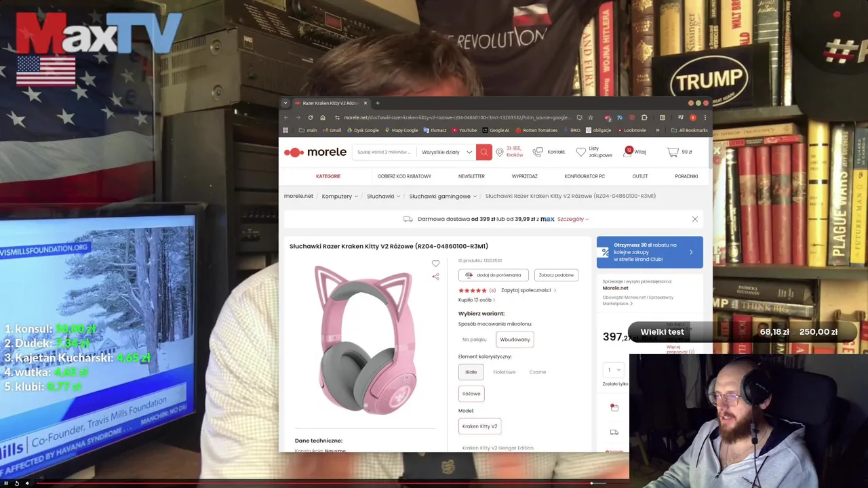Click the Zobacz podobne button
This screenshot has height=488, width=868.
(556, 275)
